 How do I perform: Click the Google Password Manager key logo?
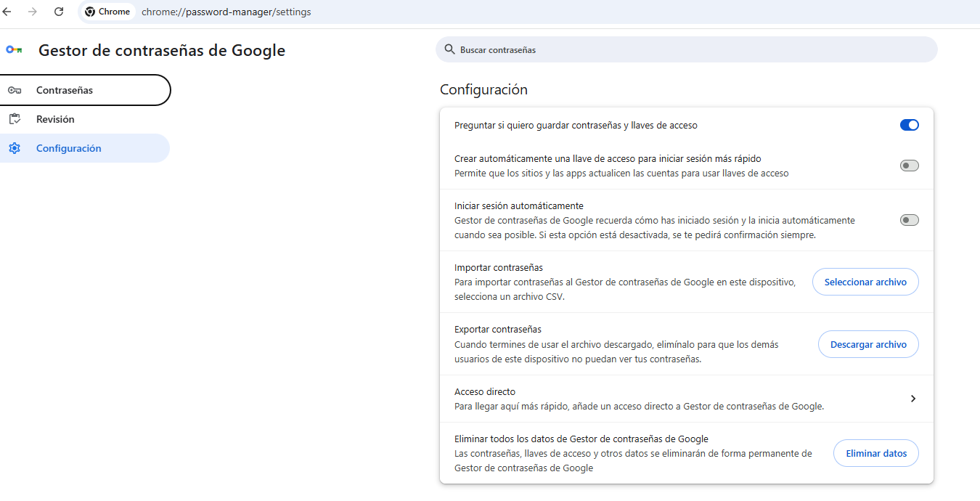tap(14, 50)
